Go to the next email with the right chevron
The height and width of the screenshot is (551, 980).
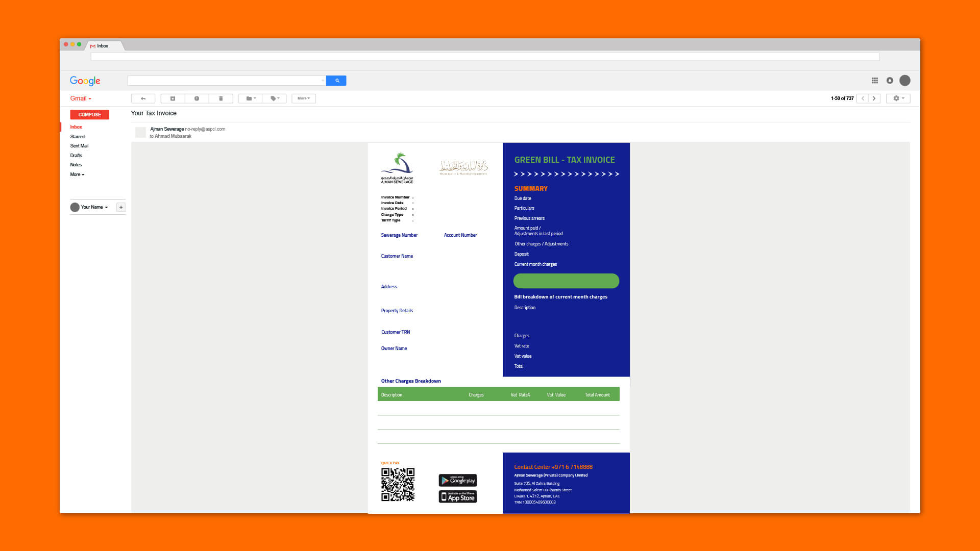click(874, 98)
